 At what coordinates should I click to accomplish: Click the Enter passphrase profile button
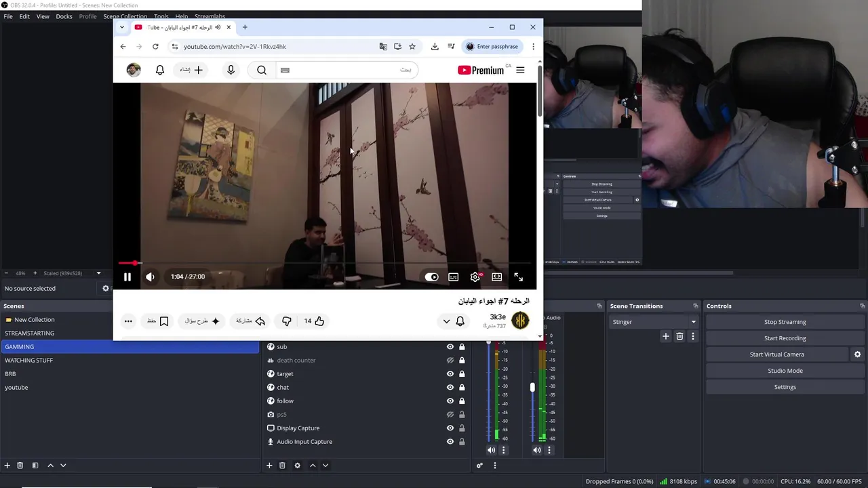[492, 47]
